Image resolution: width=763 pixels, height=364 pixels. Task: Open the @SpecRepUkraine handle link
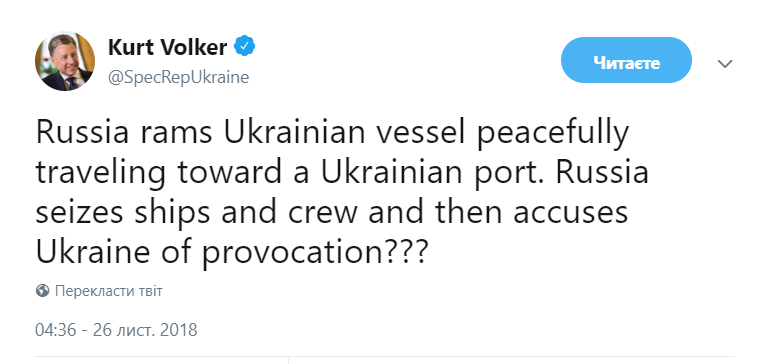[x=178, y=77]
